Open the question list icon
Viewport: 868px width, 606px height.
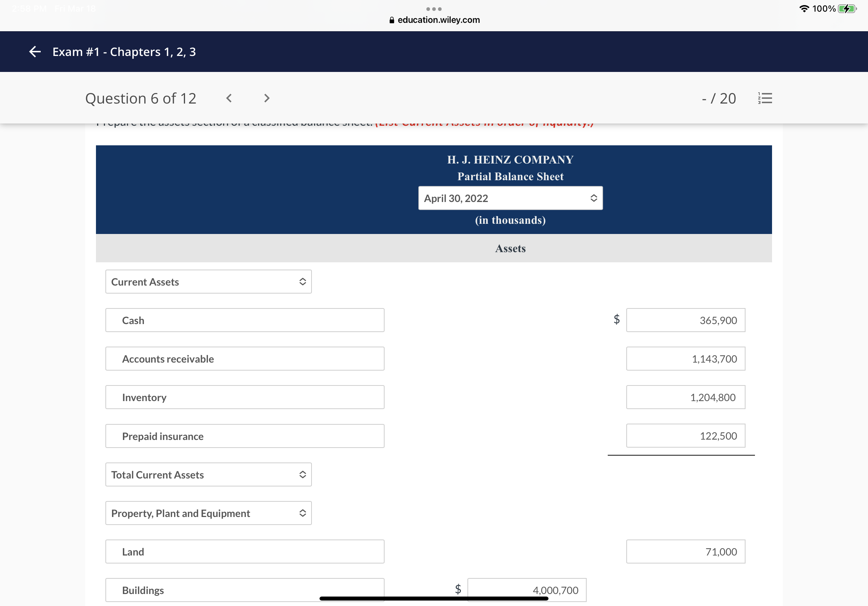765,98
